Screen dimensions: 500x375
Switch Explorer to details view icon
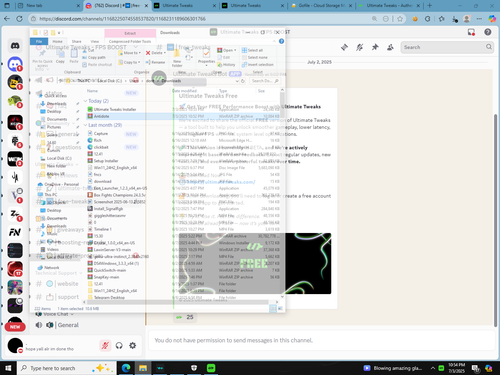tap(273, 309)
